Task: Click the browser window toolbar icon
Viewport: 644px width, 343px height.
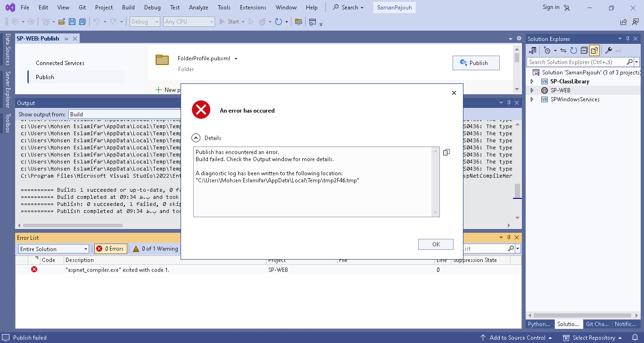Action: point(312,22)
